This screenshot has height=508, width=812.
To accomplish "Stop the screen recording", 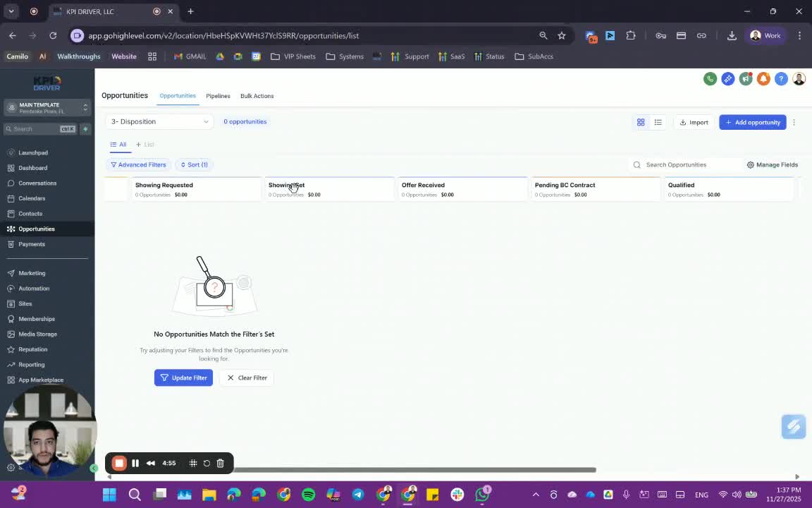I will click(x=119, y=463).
